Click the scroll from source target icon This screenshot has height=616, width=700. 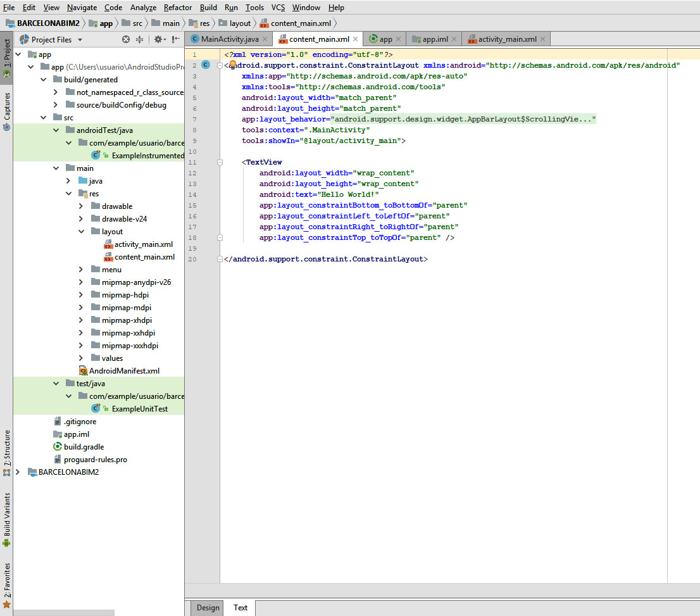(x=125, y=39)
